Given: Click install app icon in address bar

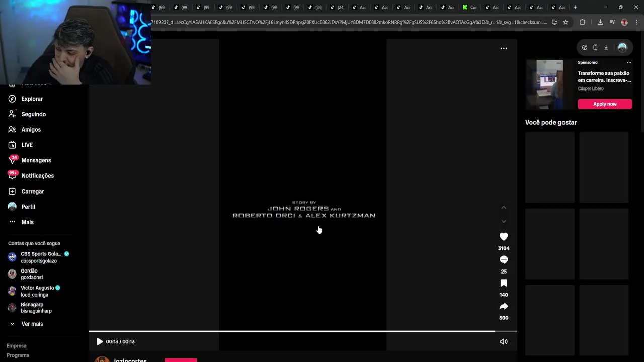Looking at the screenshot, I should (x=554, y=22).
